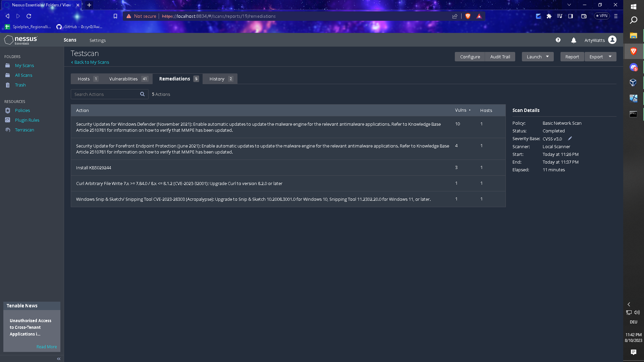Click the Nessus Essentials logo

coord(21,40)
